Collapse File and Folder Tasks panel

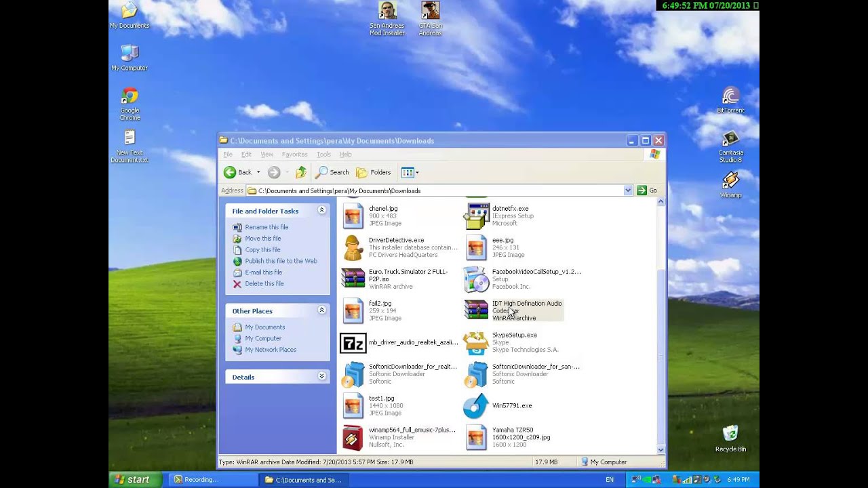[322, 211]
